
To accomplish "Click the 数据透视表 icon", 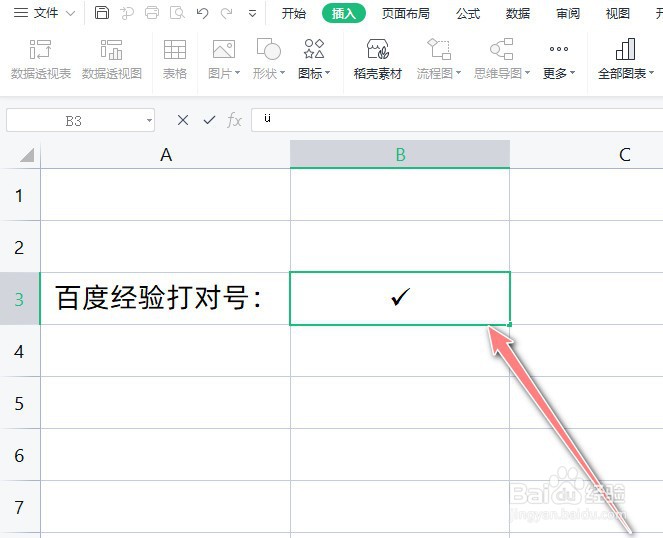I will pyautogui.click(x=41, y=49).
